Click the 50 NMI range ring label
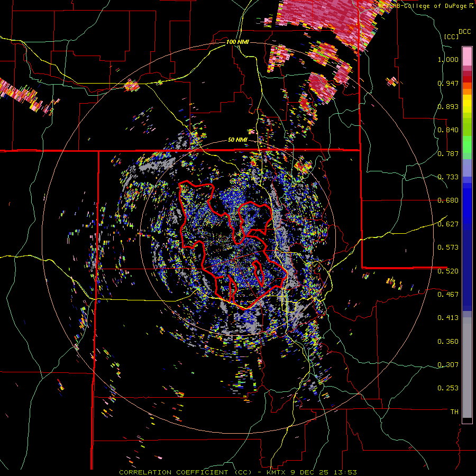 tap(237, 140)
